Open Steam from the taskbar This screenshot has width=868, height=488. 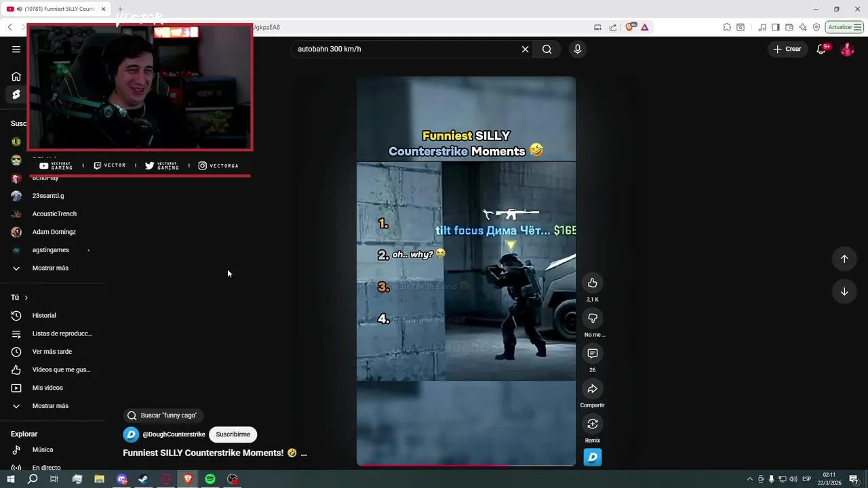tap(143, 479)
